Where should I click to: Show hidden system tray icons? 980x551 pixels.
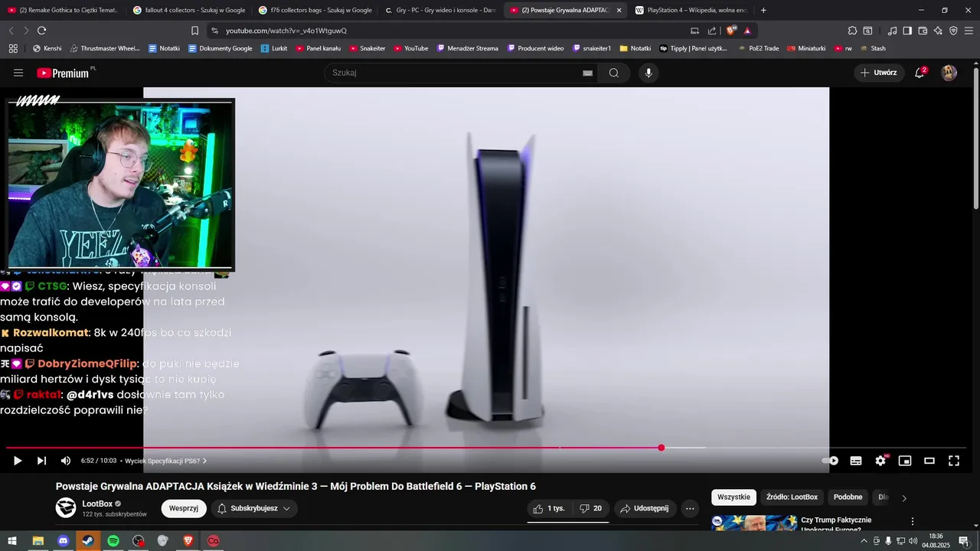(864, 541)
